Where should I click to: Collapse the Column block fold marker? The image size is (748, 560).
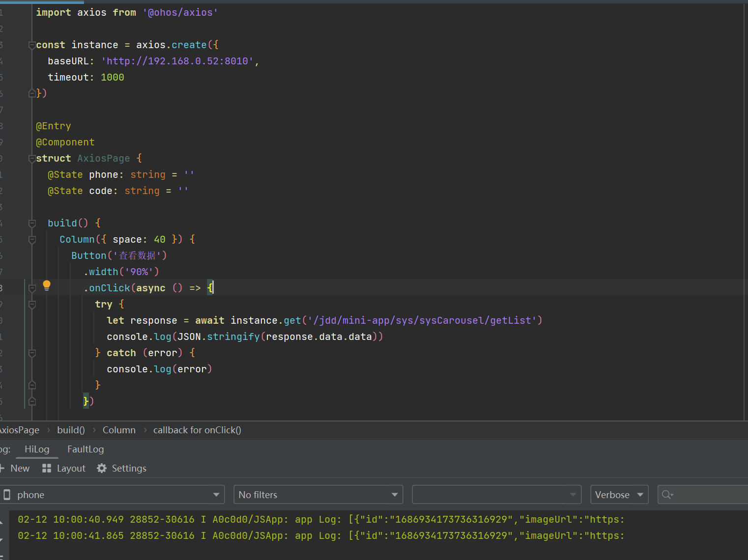pyautogui.click(x=32, y=239)
